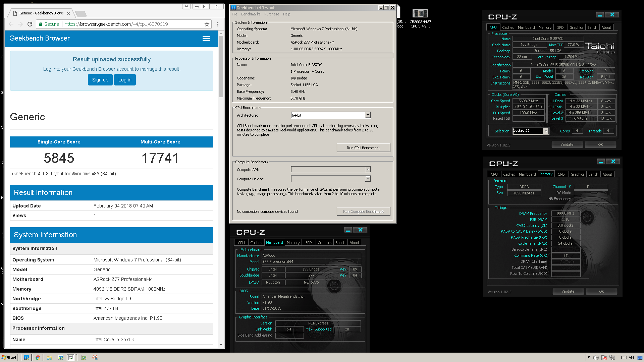The image size is (644, 362).
Task: Click the Upload Date February 04 2018 value
Action: pyautogui.click(x=123, y=206)
